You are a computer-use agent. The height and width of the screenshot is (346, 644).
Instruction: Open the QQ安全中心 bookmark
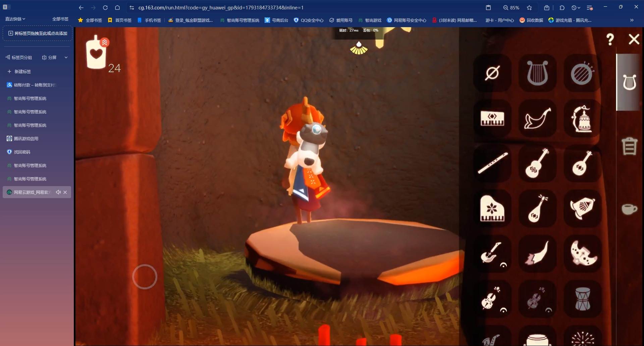309,20
